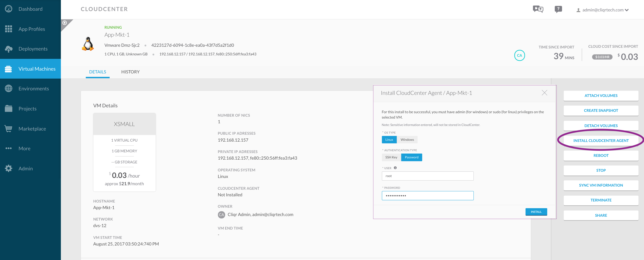Click STOP button
The width and height of the screenshot is (644, 260).
[x=601, y=170]
